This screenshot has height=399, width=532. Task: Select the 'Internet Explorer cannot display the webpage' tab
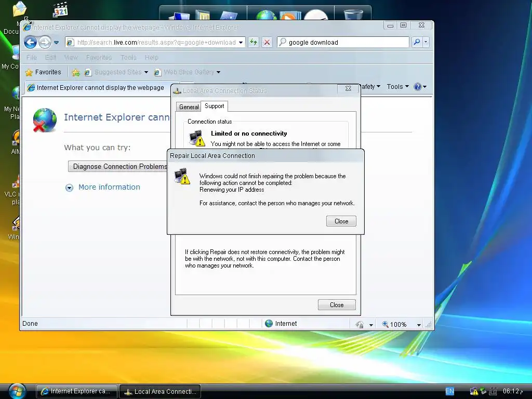point(98,87)
